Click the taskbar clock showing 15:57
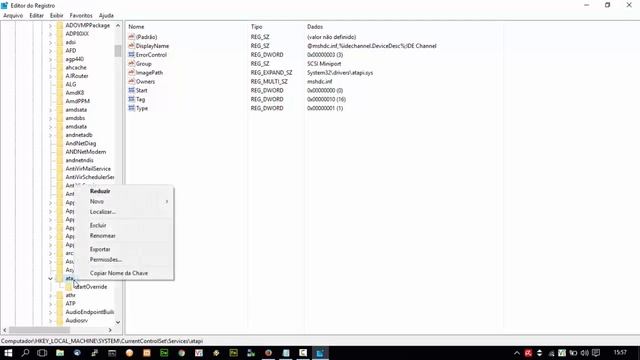Viewport: 640px width, 360px height. point(620,352)
